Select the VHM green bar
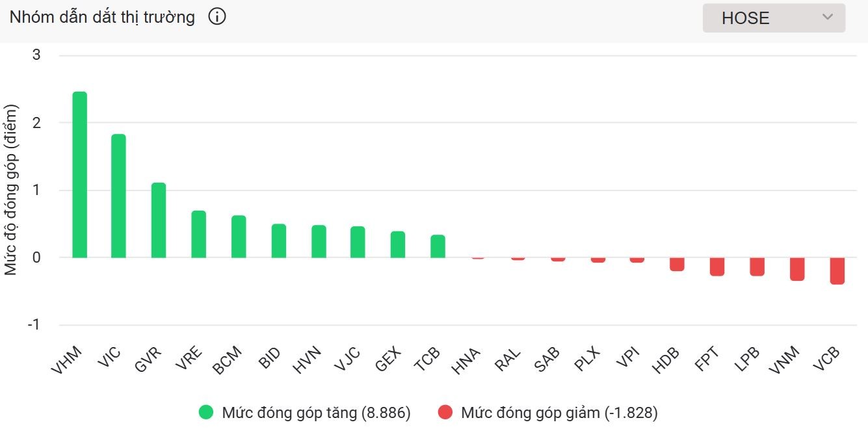 tap(79, 175)
